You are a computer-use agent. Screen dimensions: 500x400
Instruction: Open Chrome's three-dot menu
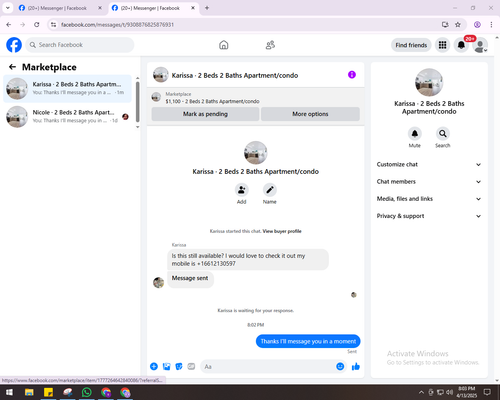pyautogui.click(x=491, y=24)
